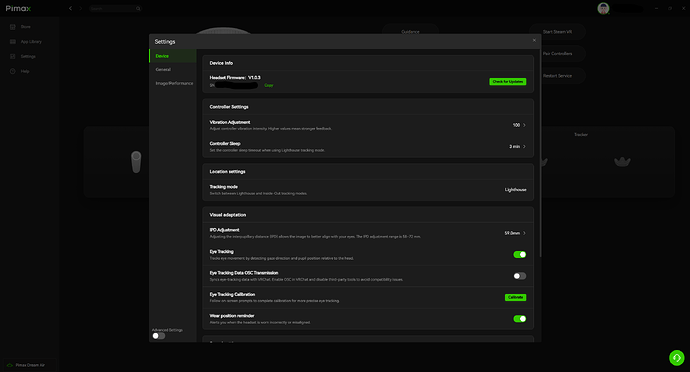The image size is (690, 372).
Task: Click Pair Controllers button
Action: (557, 54)
